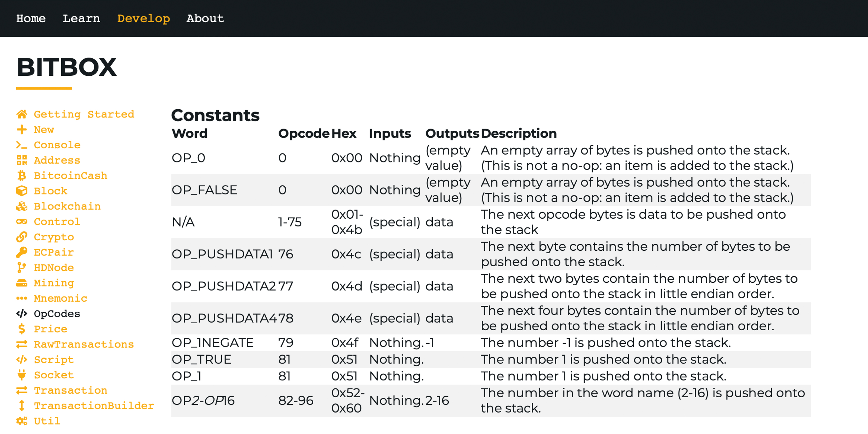Click the Opcode column header
The image size is (868, 434).
(304, 134)
